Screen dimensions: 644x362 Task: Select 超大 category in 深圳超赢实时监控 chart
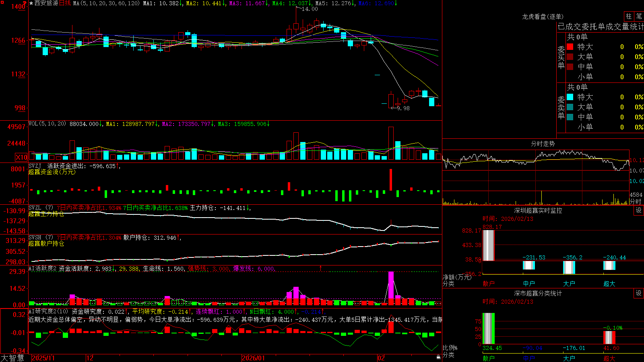click(x=609, y=284)
